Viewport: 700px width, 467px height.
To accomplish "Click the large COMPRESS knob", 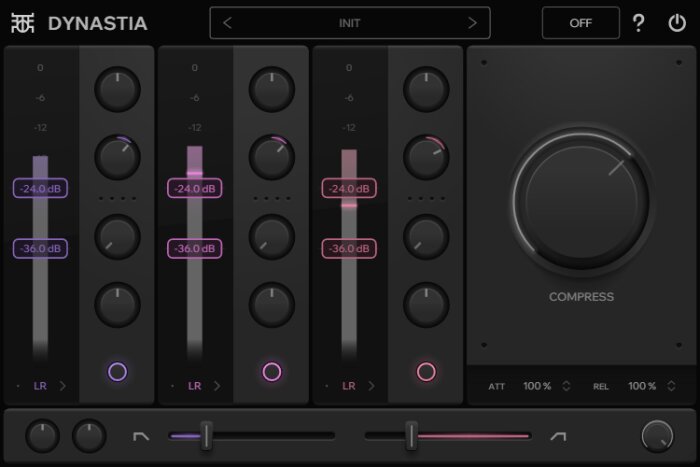I will point(581,200).
